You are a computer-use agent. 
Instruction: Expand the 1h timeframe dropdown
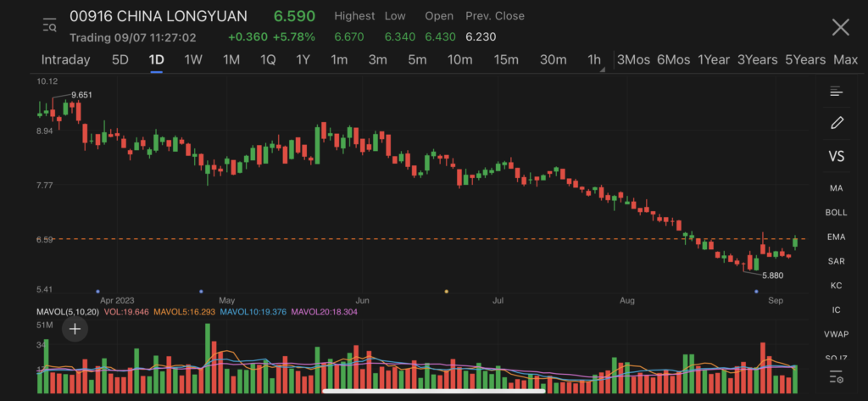pos(596,60)
